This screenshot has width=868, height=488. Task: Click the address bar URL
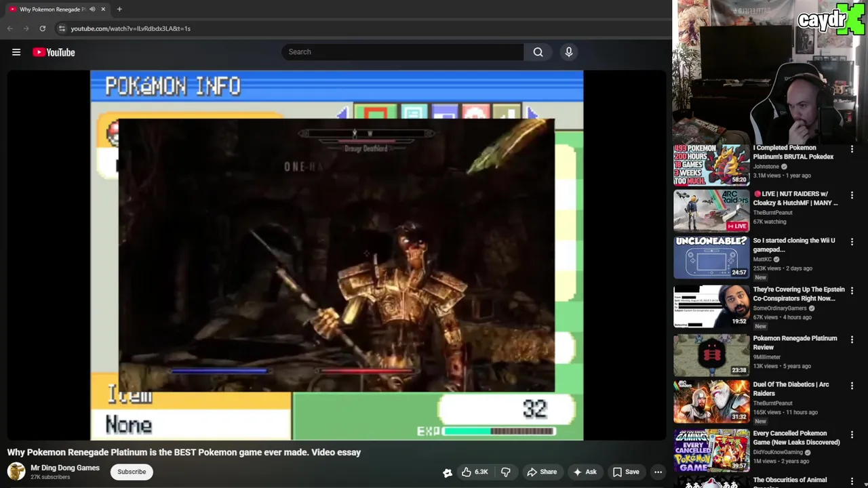(x=131, y=28)
